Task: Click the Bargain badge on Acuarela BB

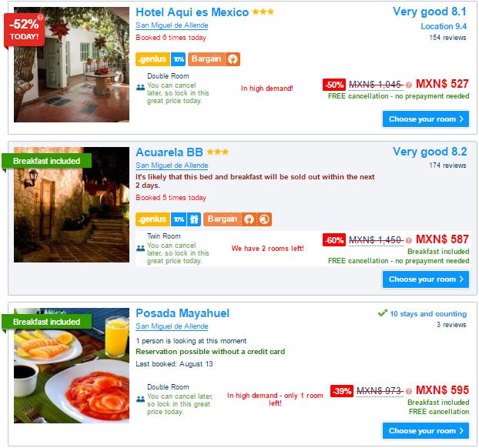Action: point(237,219)
